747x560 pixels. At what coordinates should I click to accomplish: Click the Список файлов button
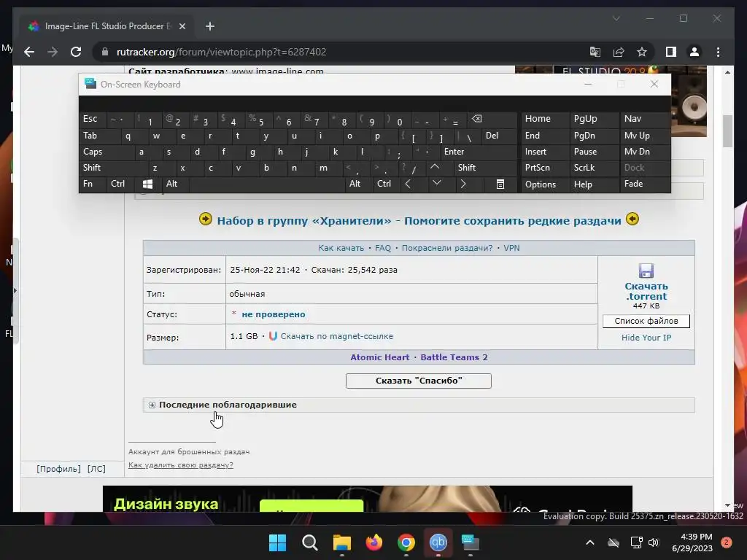[646, 321]
